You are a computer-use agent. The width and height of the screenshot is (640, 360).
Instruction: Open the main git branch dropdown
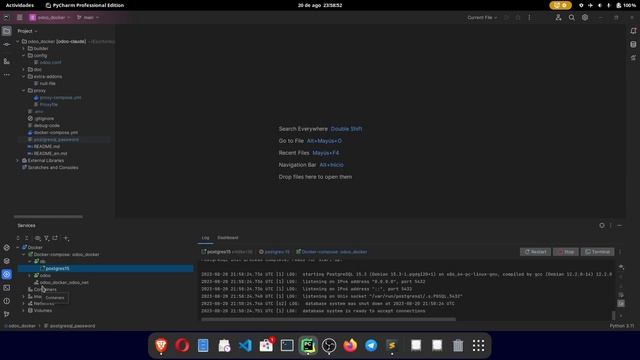[x=88, y=18]
